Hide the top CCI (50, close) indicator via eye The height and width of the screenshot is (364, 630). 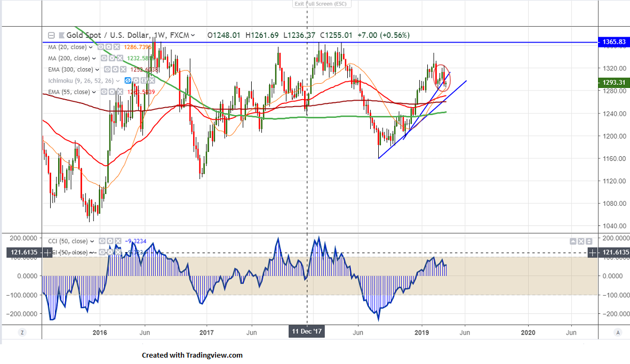click(x=102, y=241)
